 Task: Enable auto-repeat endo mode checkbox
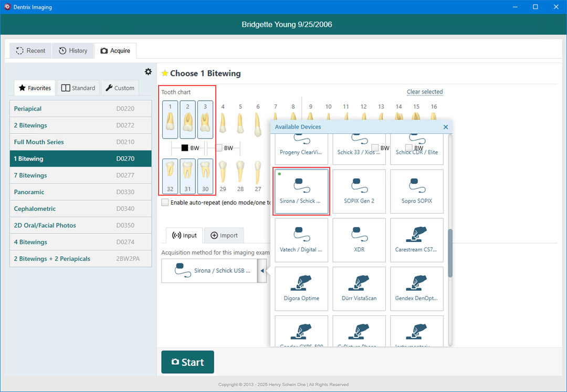[165, 203]
